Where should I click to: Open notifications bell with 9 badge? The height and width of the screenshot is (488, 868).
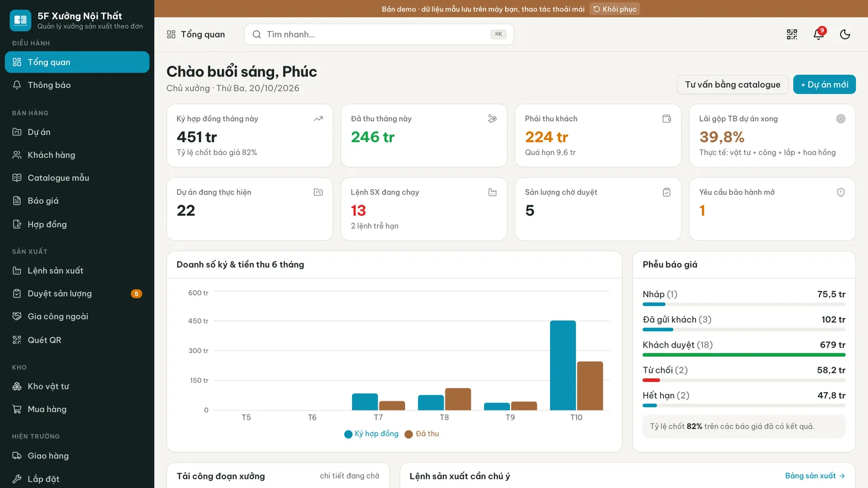coord(819,34)
